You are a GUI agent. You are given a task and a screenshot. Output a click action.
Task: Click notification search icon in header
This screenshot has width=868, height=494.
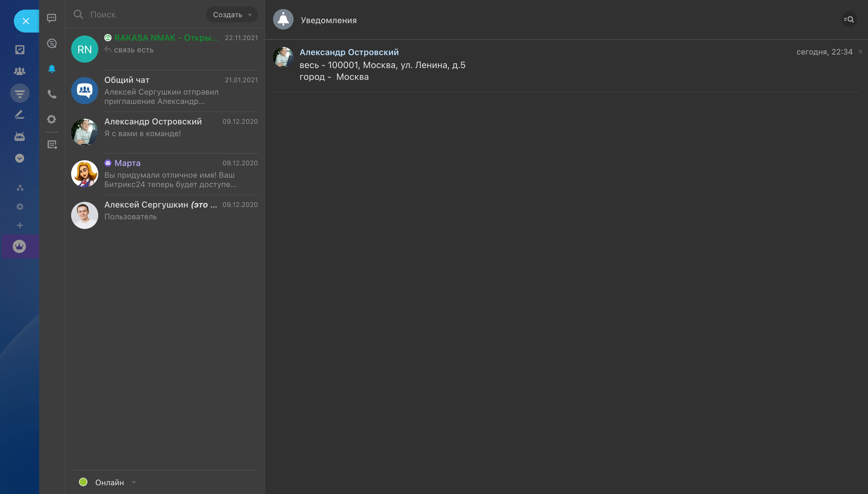coord(849,19)
